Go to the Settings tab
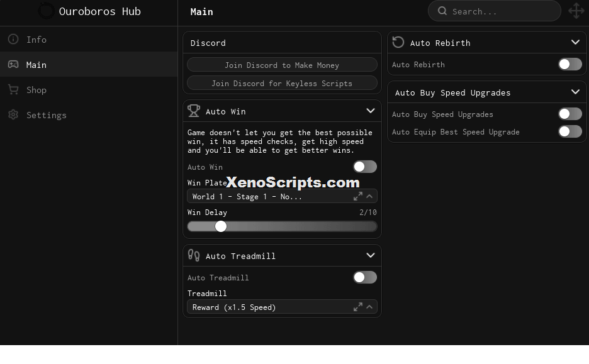This screenshot has width=589, height=364. (x=89, y=115)
